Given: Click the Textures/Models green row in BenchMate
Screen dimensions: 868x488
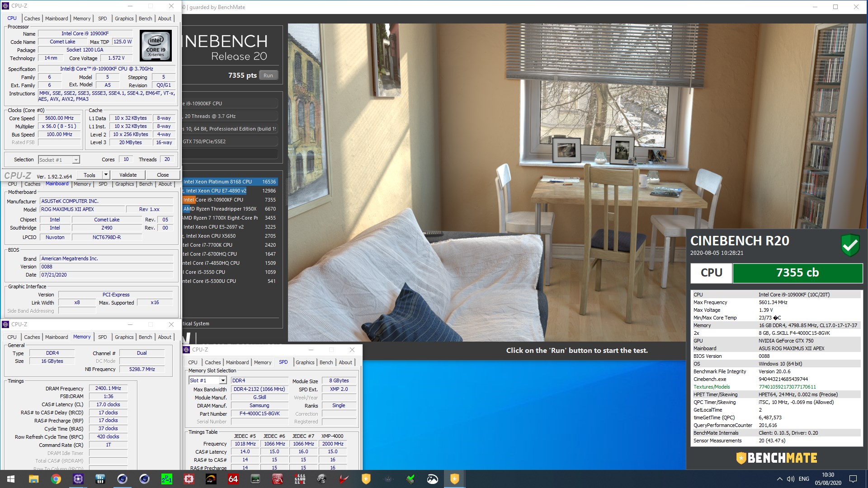Looking at the screenshot, I should point(776,387).
